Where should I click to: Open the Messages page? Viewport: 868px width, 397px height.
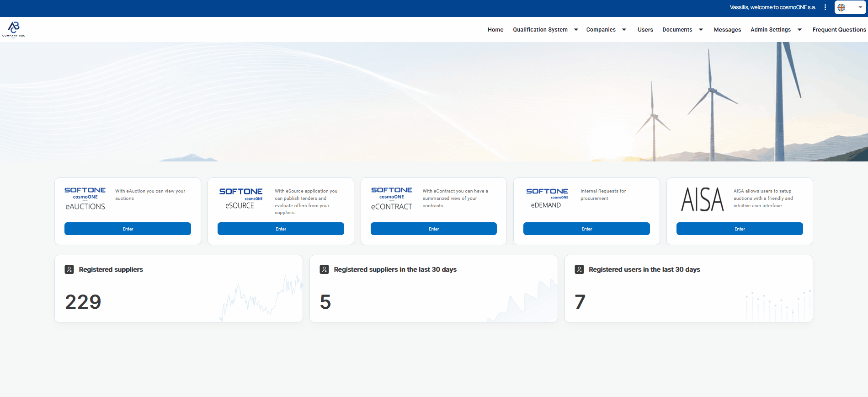[x=727, y=30]
